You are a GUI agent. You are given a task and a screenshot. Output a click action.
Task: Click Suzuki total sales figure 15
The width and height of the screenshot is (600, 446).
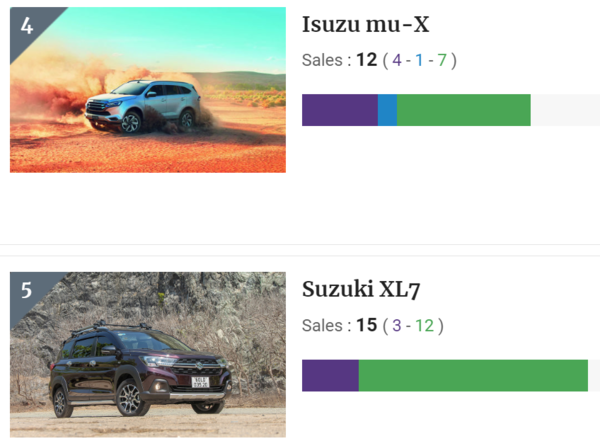pyautogui.click(x=367, y=325)
